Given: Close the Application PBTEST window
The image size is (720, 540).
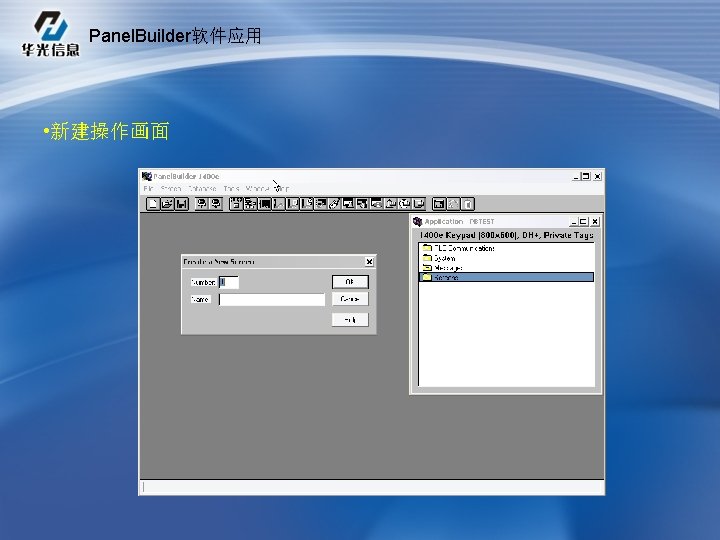Looking at the screenshot, I should tap(595, 222).
